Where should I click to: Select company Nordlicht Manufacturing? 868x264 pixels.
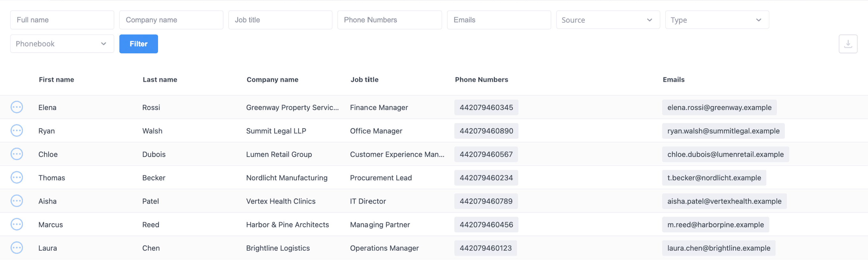(x=287, y=178)
